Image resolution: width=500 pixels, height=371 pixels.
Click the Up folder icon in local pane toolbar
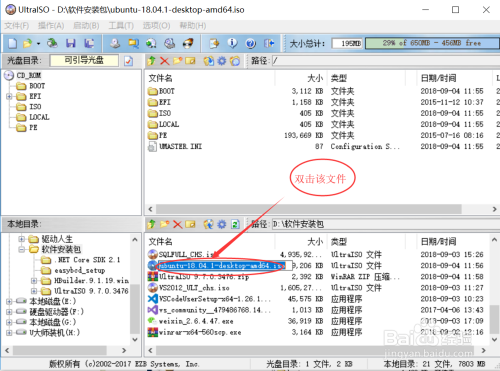click(x=151, y=224)
